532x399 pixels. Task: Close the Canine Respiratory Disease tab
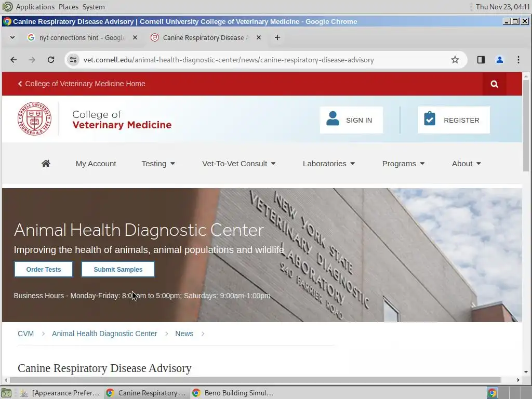click(x=259, y=37)
